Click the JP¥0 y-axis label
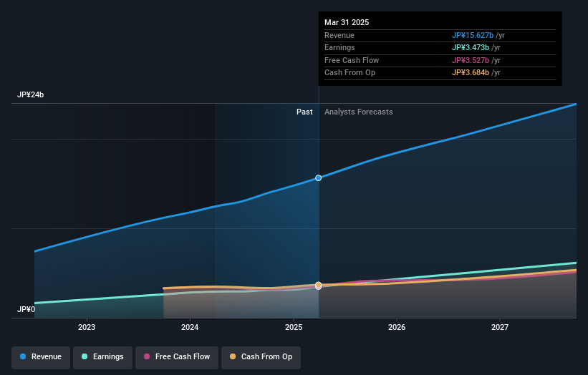This screenshot has width=588, height=375. click(26, 309)
